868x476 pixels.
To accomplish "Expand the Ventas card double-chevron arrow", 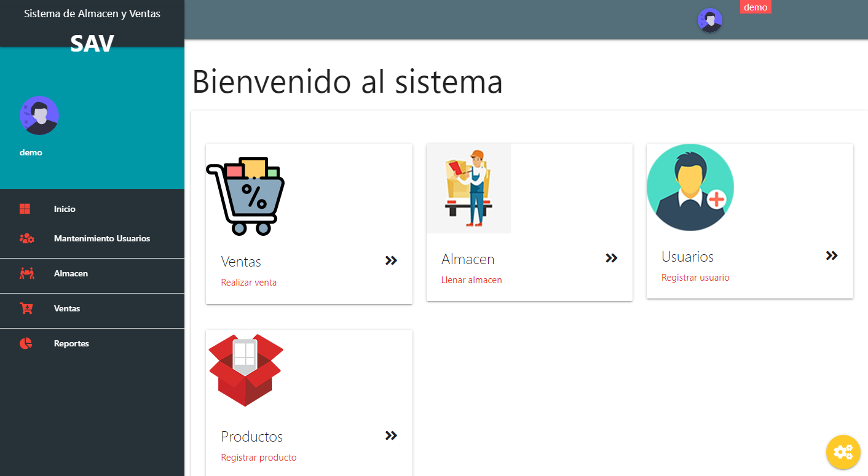I will click(391, 260).
